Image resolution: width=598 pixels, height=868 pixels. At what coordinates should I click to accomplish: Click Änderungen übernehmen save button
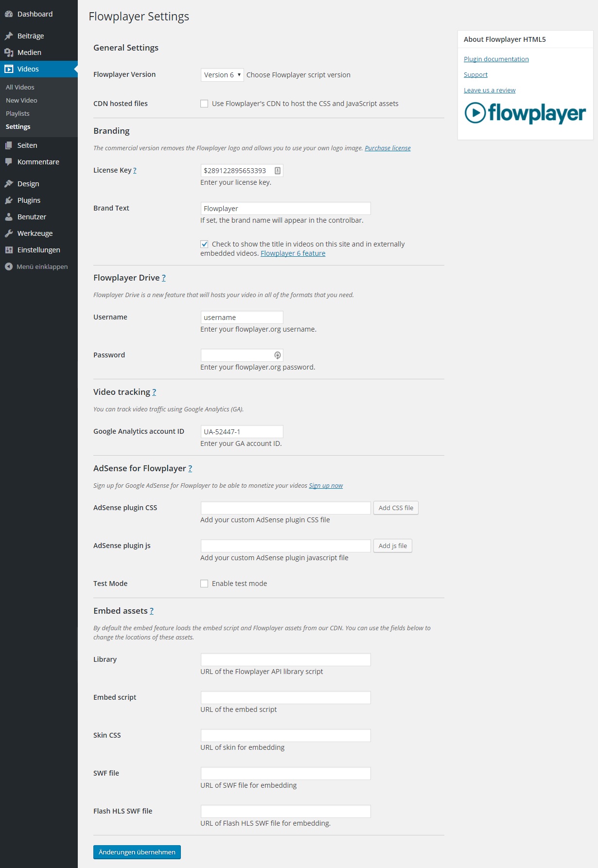[x=137, y=852]
